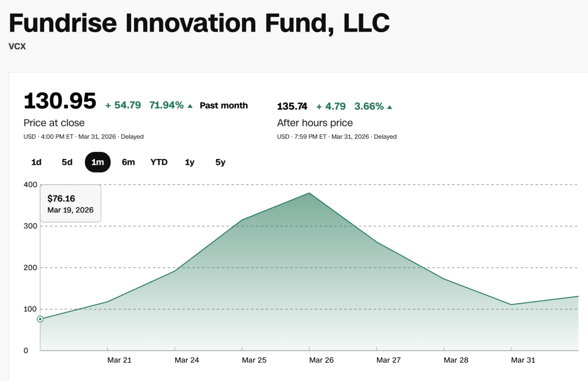The height and width of the screenshot is (381, 588).
Task: Switch chart to YTD range
Action: (159, 162)
